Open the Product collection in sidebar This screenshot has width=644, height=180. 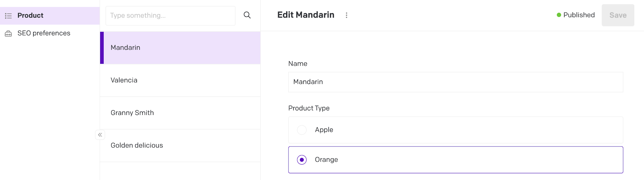click(30, 15)
